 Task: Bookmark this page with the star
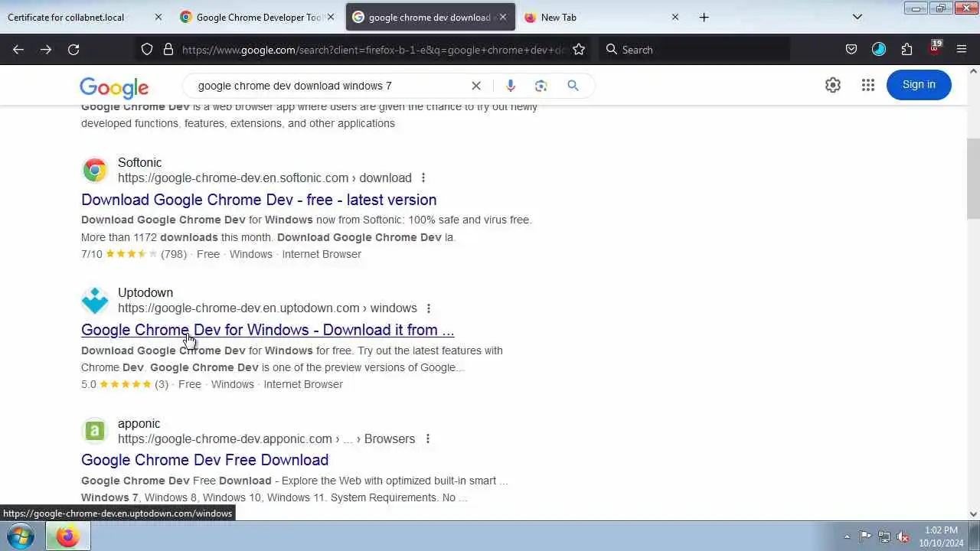click(579, 50)
